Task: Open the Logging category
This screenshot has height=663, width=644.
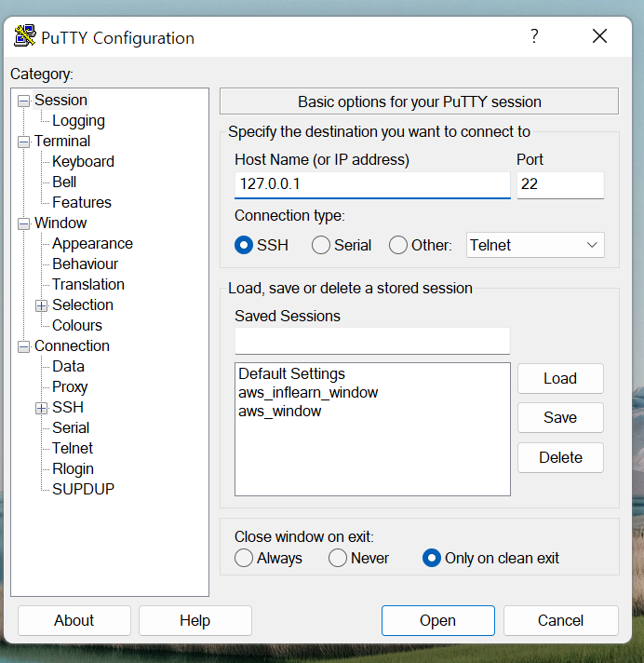Action: tap(78, 121)
